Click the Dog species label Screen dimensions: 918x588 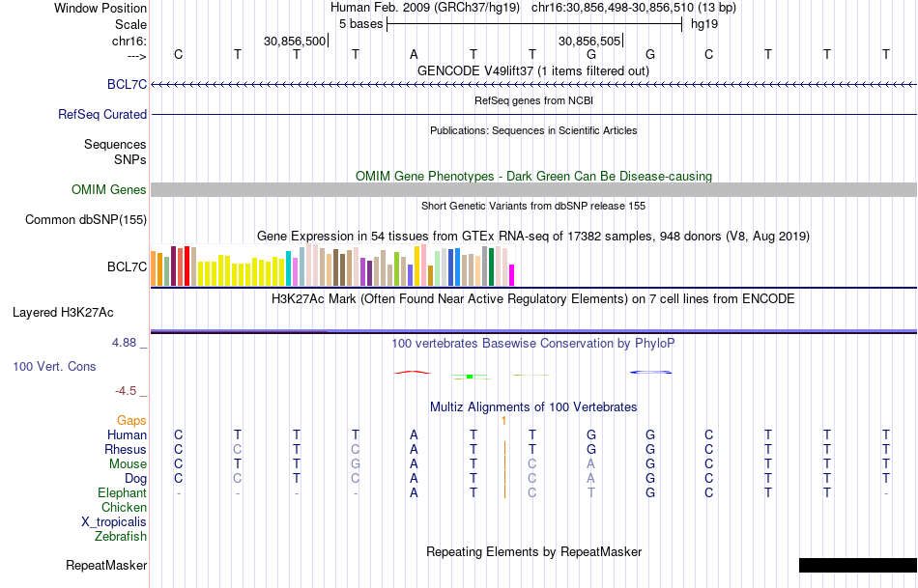pyautogui.click(x=135, y=479)
